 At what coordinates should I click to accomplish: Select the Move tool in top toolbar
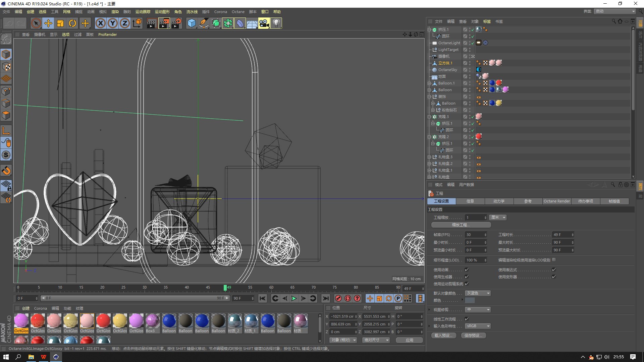(x=48, y=23)
